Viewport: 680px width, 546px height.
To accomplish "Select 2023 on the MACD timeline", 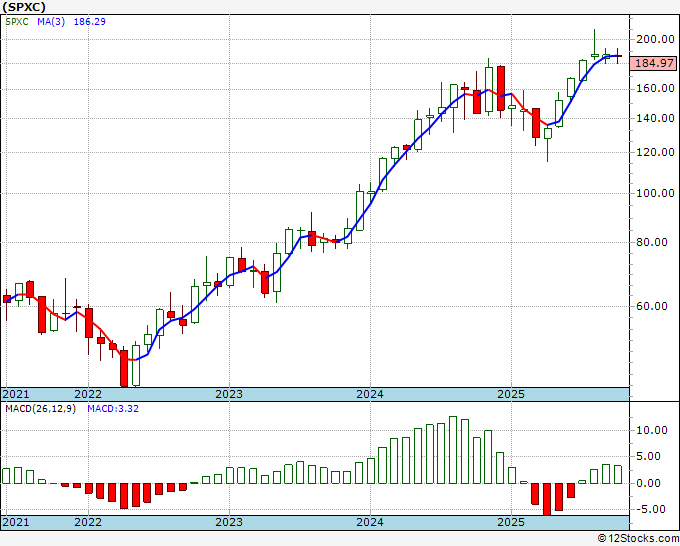I will (x=229, y=522).
